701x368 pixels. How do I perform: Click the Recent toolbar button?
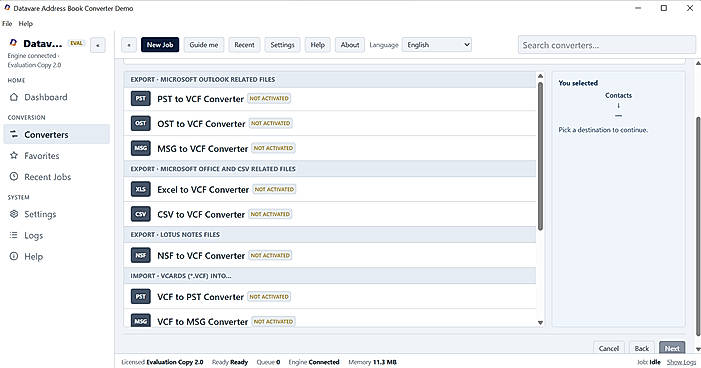244,45
